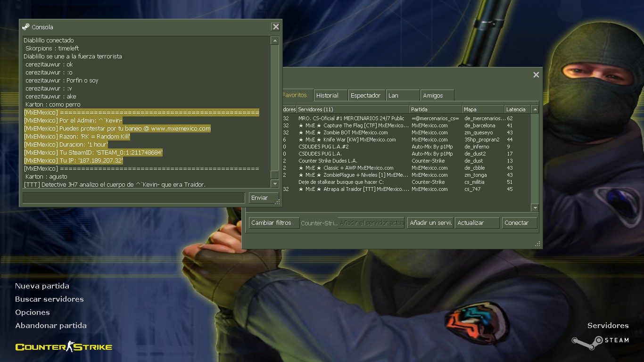Click Servidores link above Steam logo
This screenshot has width=644, height=362.
[x=608, y=326]
